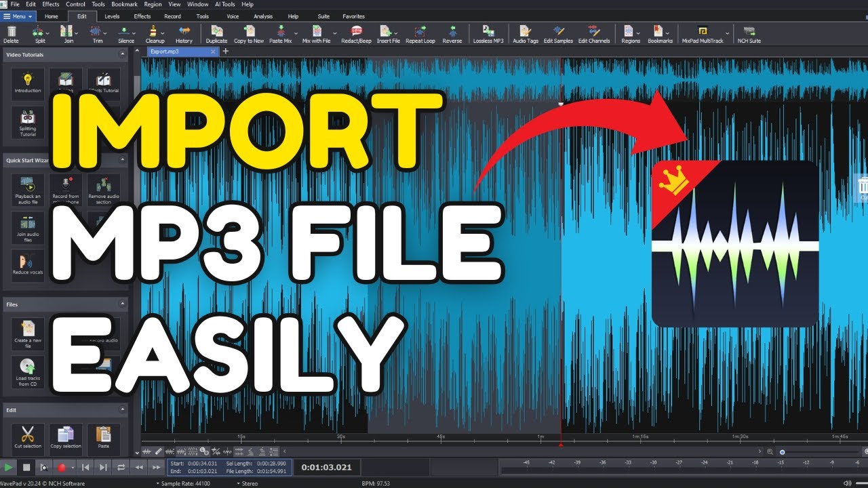This screenshot has height=488, width=868.
Task: Start playback with the green Play button
Action: point(9,467)
